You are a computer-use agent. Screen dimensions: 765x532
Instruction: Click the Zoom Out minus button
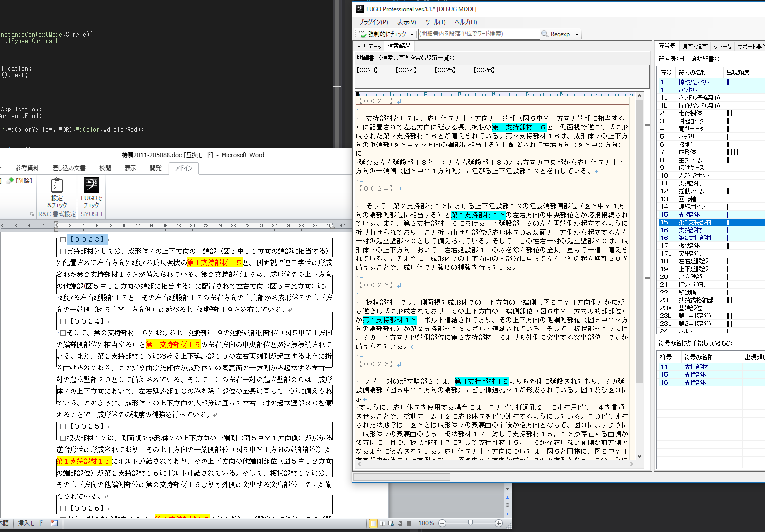pyautogui.click(x=442, y=523)
